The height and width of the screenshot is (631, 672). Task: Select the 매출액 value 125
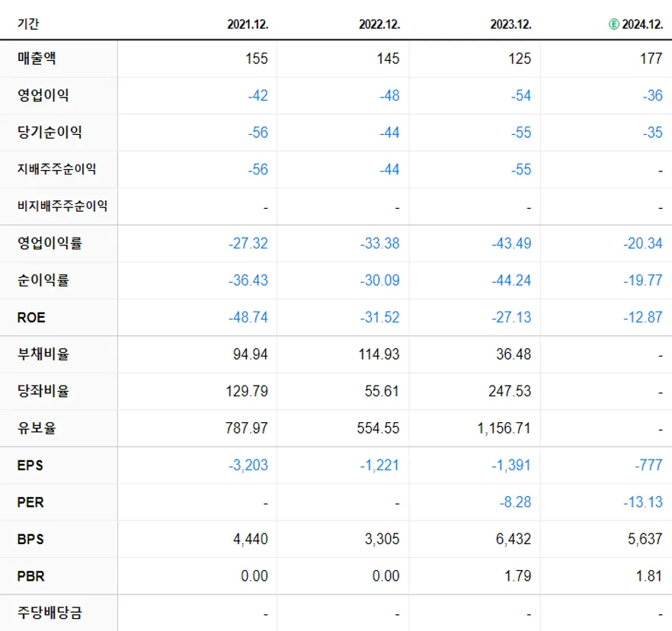click(x=520, y=58)
